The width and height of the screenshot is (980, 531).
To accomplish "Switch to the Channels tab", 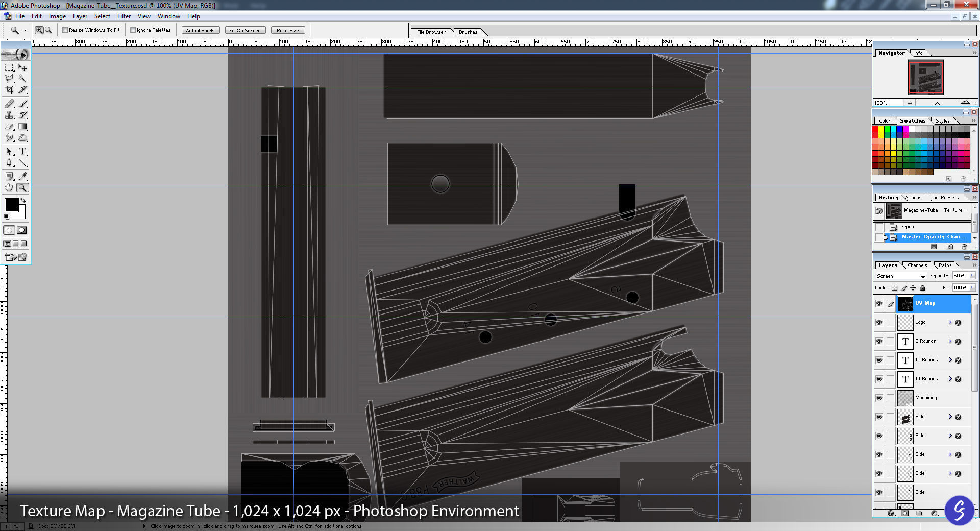I will coord(917,265).
